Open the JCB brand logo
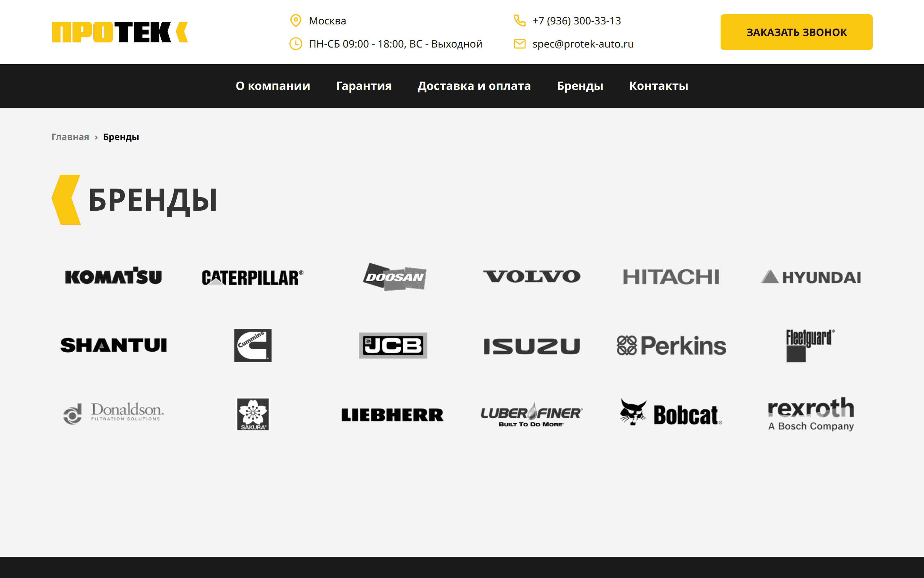 click(393, 345)
